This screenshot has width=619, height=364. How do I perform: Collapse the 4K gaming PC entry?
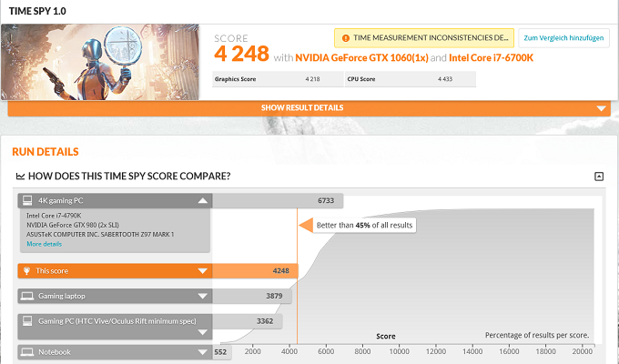pos(202,200)
